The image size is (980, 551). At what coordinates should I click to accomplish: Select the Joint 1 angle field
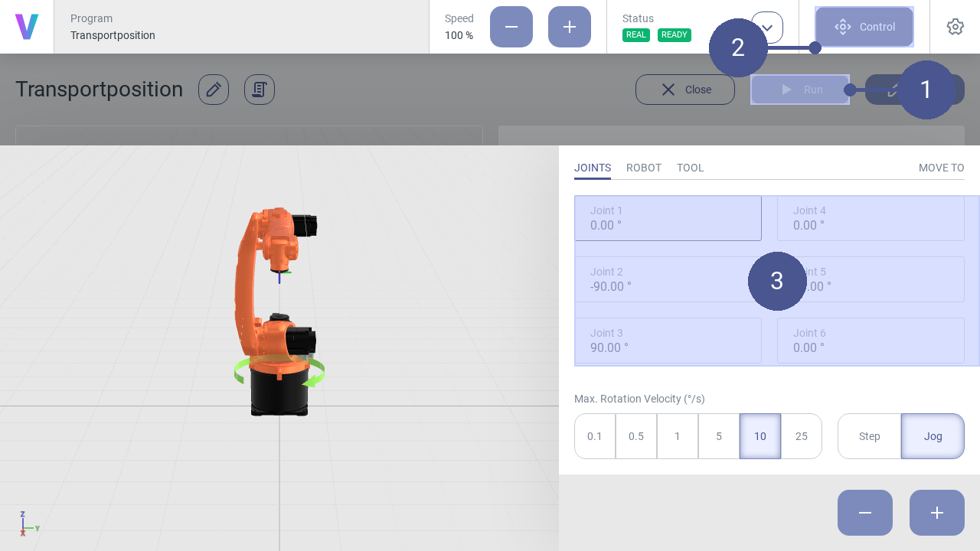point(668,218)
